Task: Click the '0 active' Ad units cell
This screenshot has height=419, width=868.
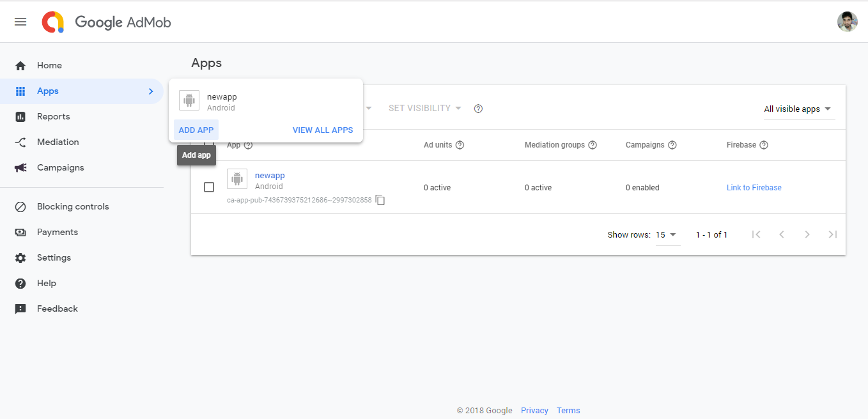Action: [437, 188]
